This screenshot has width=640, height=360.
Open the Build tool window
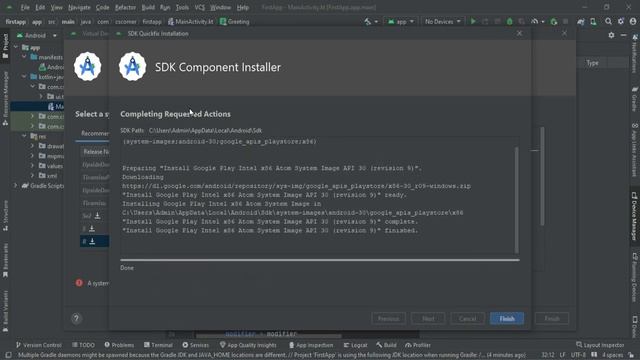click(386, 345)
